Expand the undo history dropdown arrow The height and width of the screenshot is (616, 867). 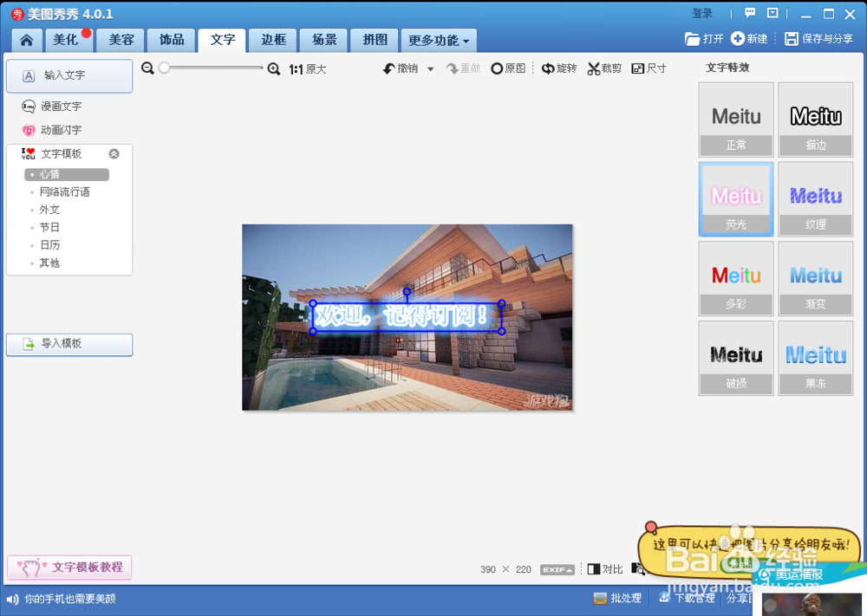(x=430, y=69)
